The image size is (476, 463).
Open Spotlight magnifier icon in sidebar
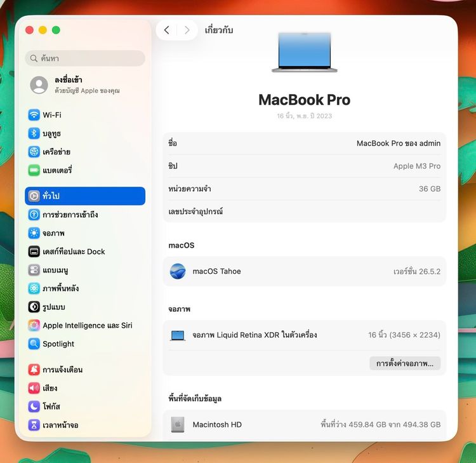tap(34, 344)
